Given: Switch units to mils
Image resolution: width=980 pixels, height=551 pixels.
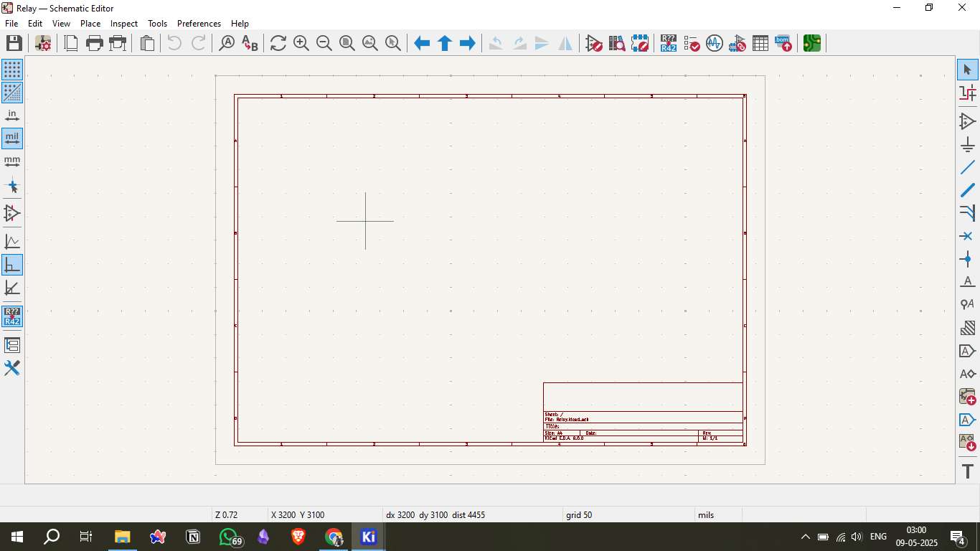Looking at the screenshot, I should coord(12,138).
